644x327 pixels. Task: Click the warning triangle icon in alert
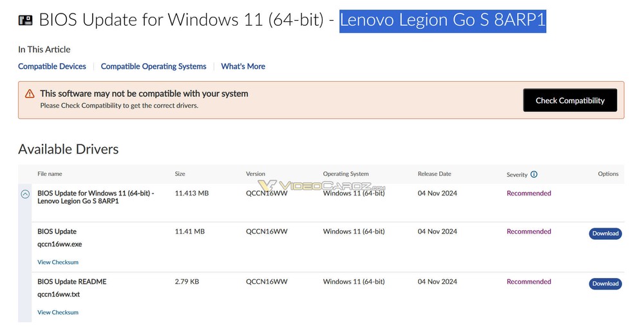pyautogui.click(x=30, y=94)
